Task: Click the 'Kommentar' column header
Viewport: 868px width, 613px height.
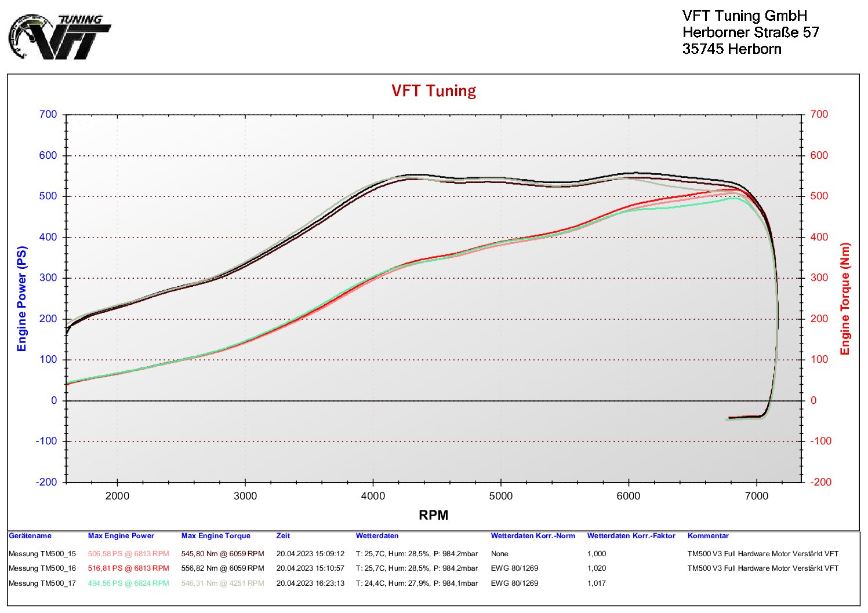Action: click(708, 536)
